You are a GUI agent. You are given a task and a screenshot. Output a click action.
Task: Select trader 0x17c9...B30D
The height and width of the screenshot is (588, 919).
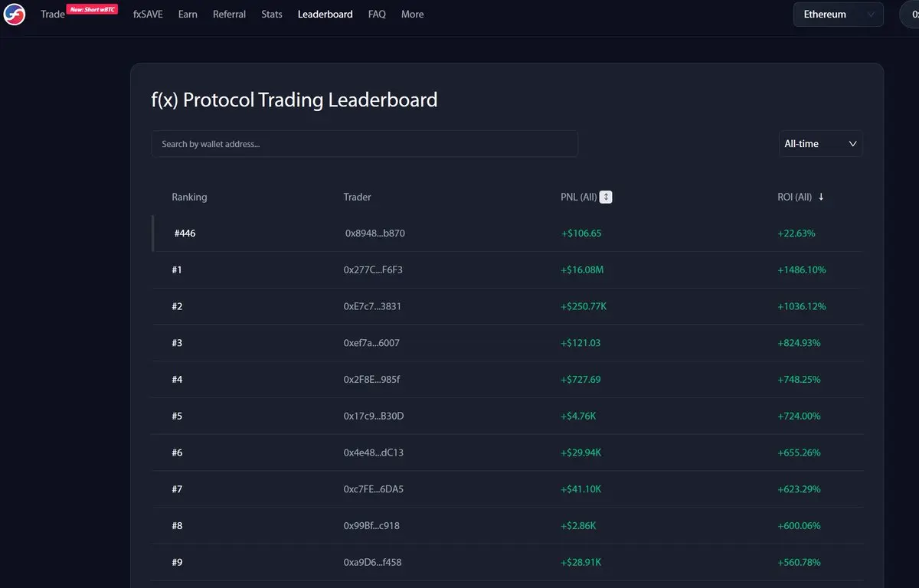click(x=373, y=416)
